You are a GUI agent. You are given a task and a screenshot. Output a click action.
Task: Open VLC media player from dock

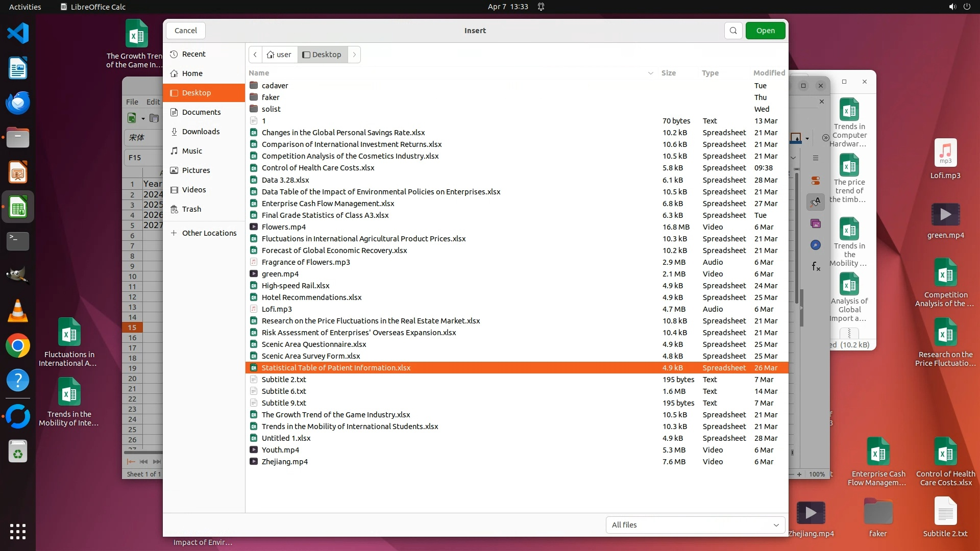[18, 311]
